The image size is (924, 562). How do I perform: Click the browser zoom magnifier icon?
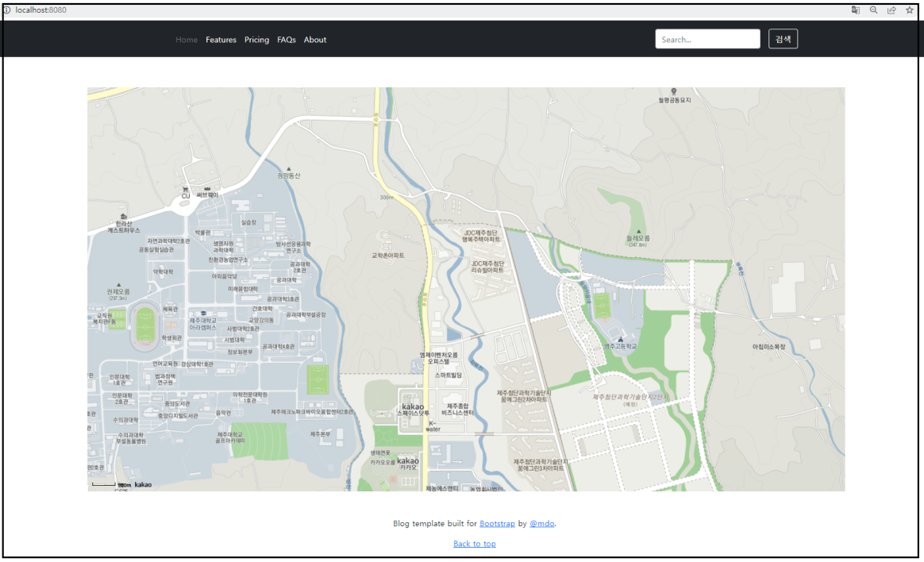pos(874,10)
